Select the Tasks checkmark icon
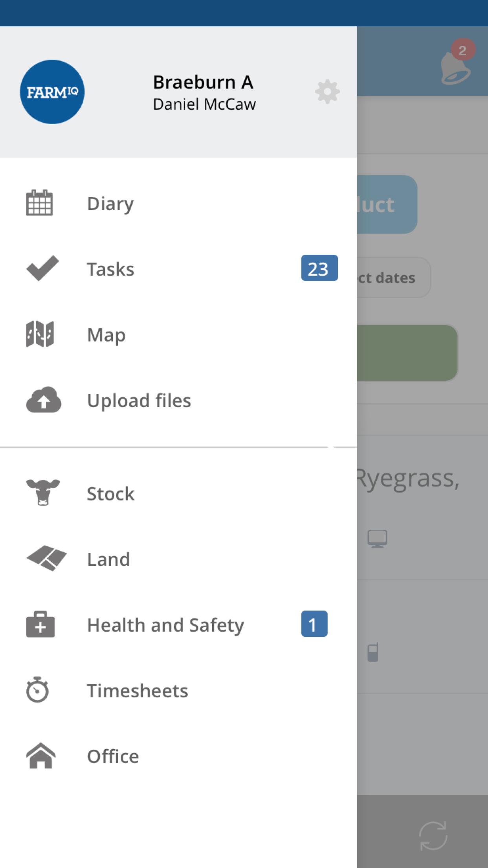Screen dimensions: 488x868 point(42,268)
